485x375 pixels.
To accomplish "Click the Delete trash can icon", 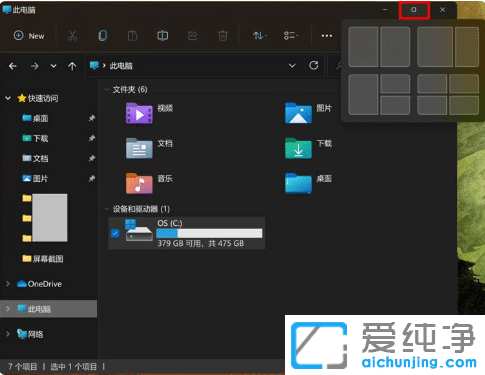I will [223, 36].
